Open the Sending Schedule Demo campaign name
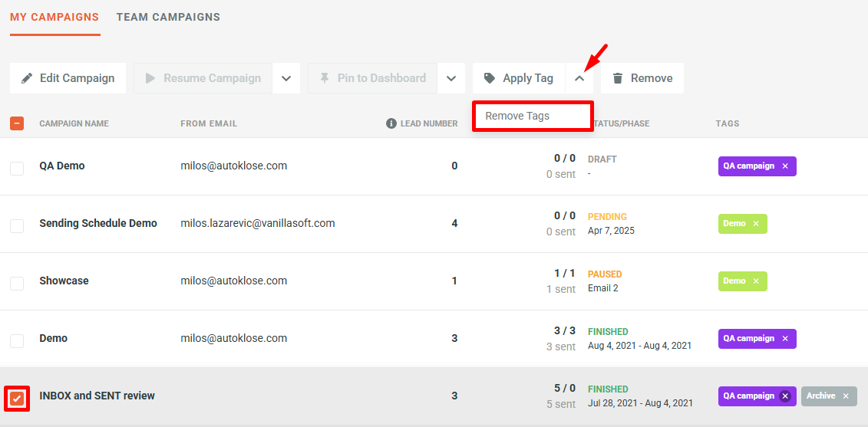868x427 pixels. tap(98, 224)
